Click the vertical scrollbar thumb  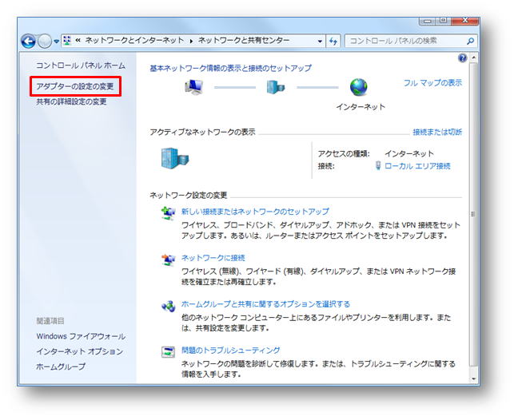coord(473,214)
